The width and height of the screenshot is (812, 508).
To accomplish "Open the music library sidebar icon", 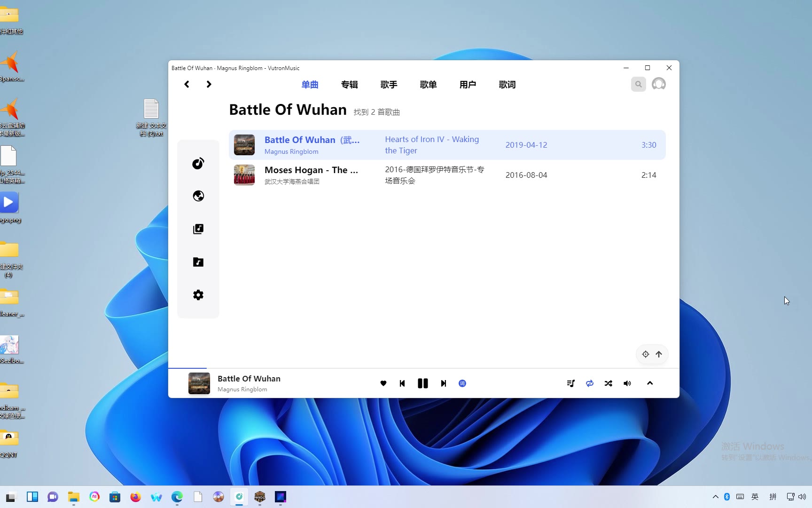I will pos(198,229).
